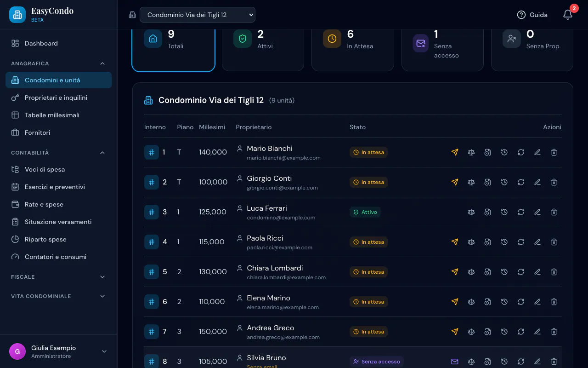This screenshot has height=368, width=588.
Task: Send invite to Mario Bianchi
Action: tap(455, 152)
